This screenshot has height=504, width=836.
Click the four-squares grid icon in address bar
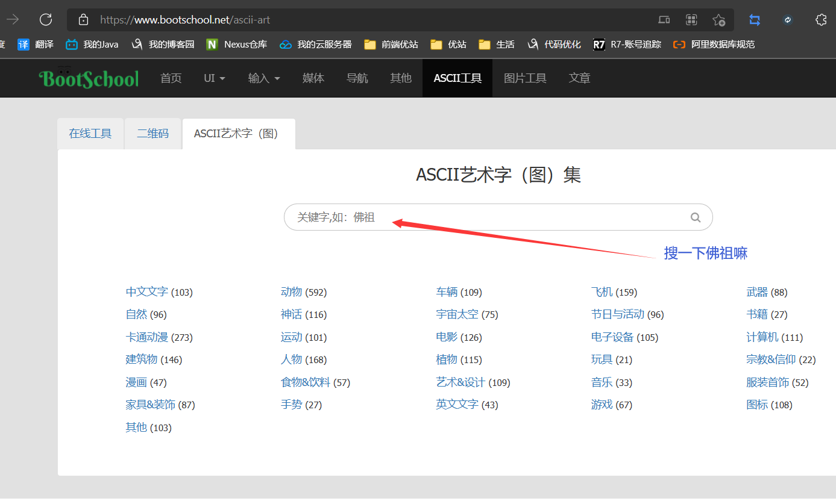tap(691, 20)
